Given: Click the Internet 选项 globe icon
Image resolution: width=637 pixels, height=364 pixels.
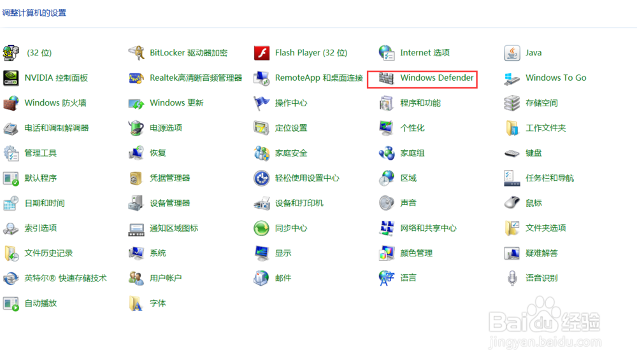Looking at the screenshot, I should click(x=387, y=53).
